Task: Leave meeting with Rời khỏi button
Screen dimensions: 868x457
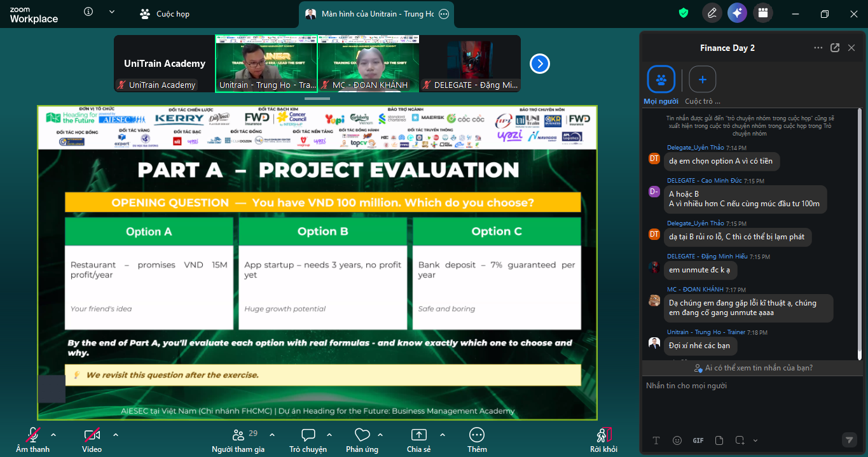Action: click(603, 440)
